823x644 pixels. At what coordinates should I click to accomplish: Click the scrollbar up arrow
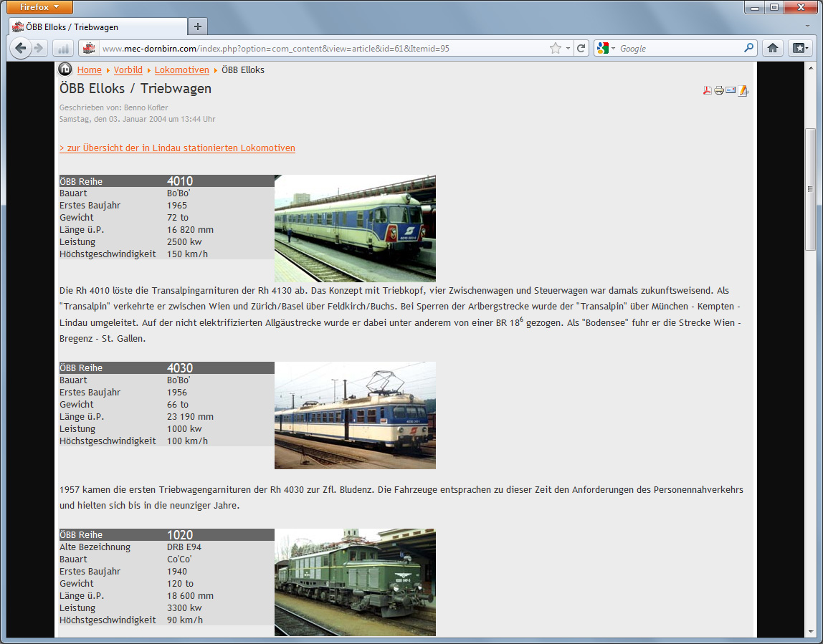(x=810, y=67)
